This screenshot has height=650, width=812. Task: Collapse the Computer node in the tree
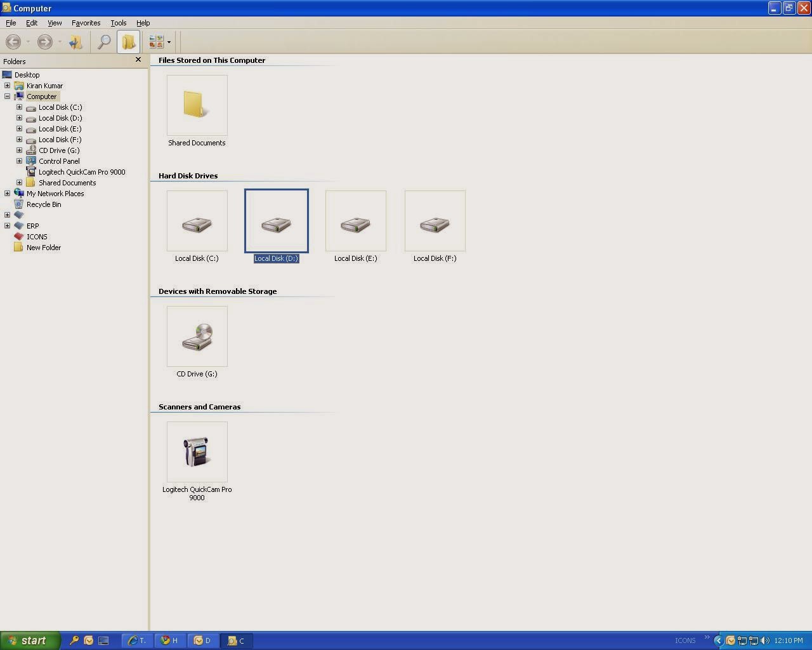pos(7,96)
